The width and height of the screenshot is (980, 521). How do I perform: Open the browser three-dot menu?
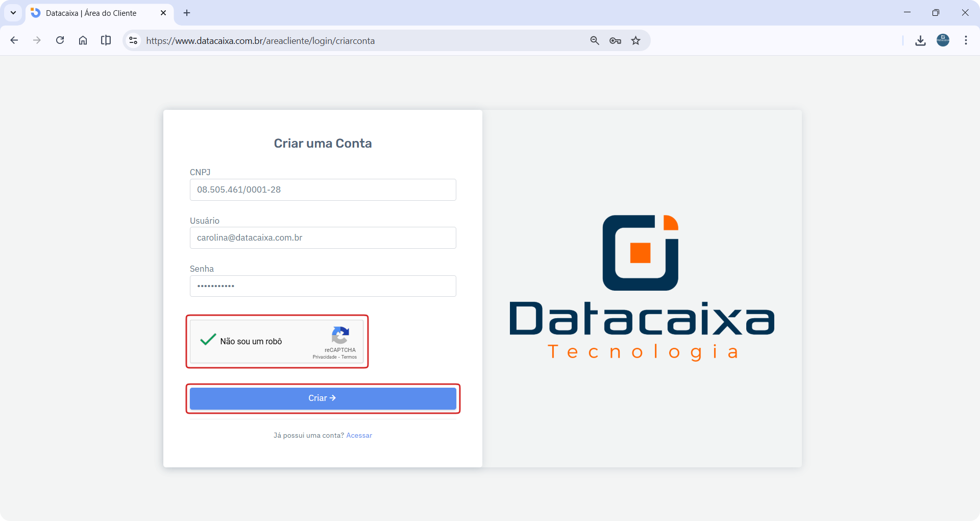(x=966, y=40)
